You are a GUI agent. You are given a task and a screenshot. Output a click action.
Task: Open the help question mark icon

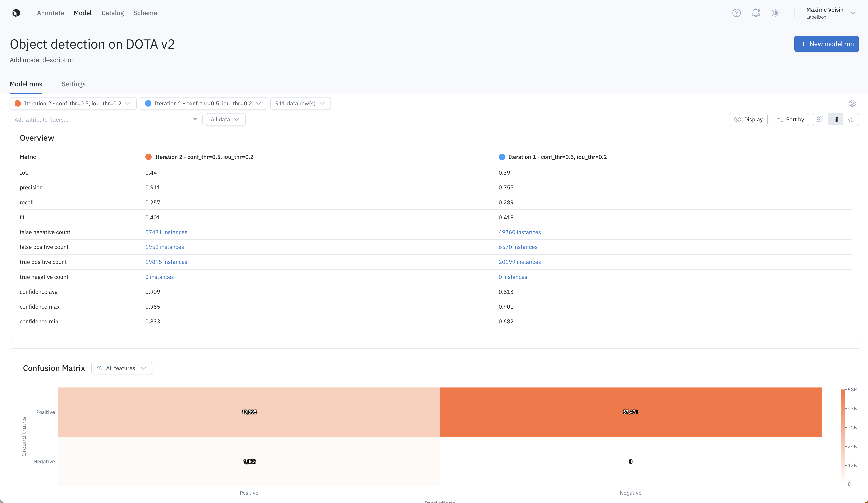(736, 13)
